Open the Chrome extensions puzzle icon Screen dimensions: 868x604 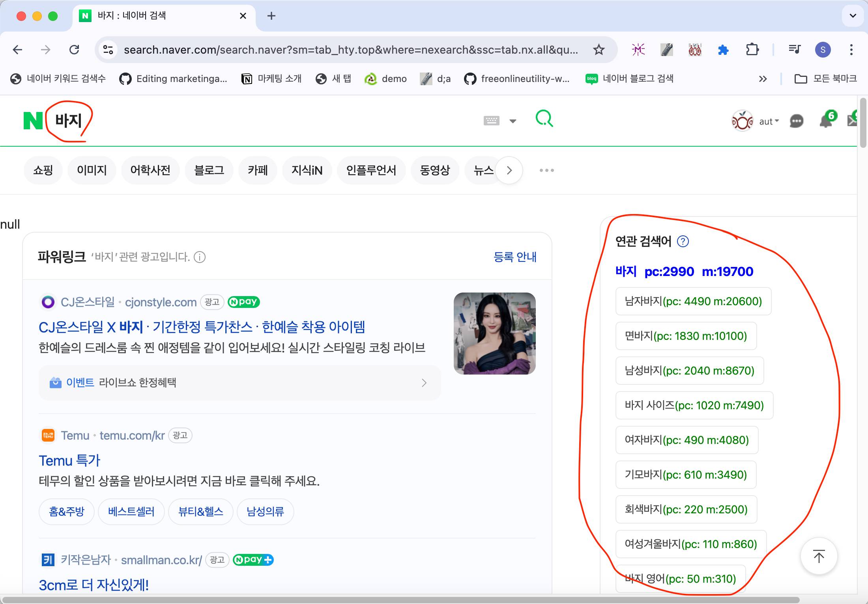pyautogui.click(x=752, y=50)
